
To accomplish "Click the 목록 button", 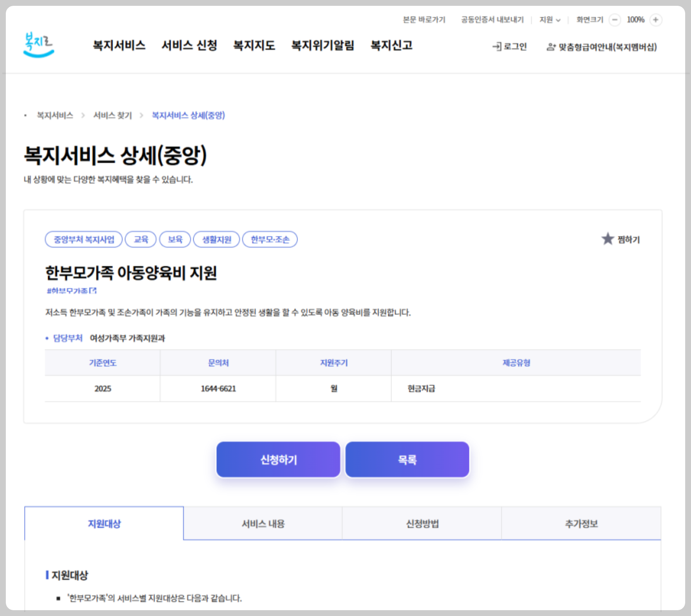I will 407,459.
